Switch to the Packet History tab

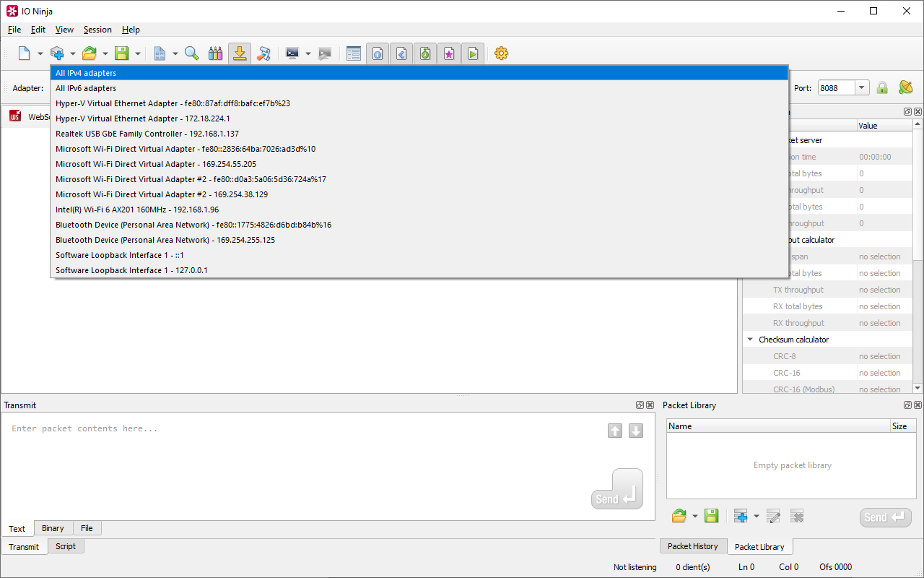693,546
